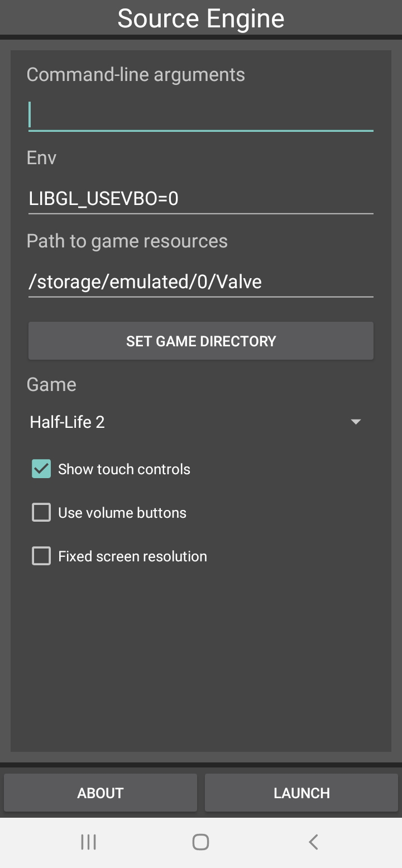Image resolution: width=402 pixels, height=868 pixels.
Task: Open the ABOUT screen
Action: tap(100, 793)
